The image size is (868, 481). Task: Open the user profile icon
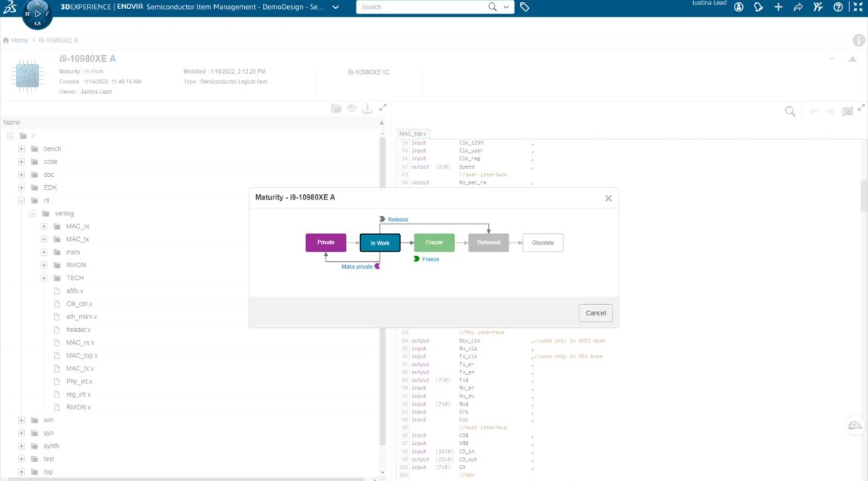738,7
